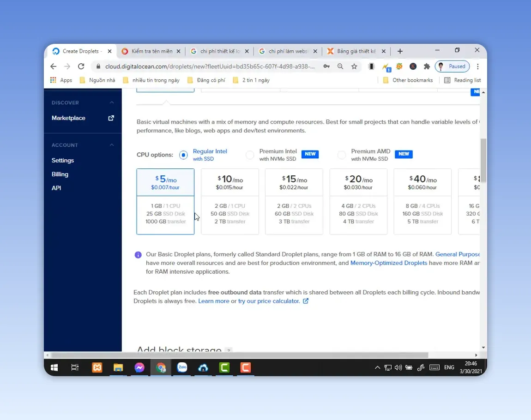The height and width of the screenshot is (420, 531).
Task: Choose the $5/mo droplet plan
Action: click(165, 201)
